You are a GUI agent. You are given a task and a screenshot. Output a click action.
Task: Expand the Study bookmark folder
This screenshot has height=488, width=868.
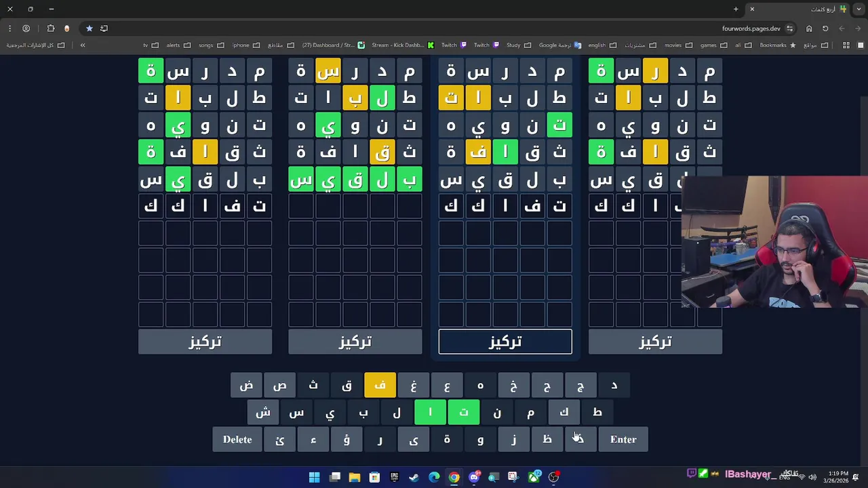[519, 45]
